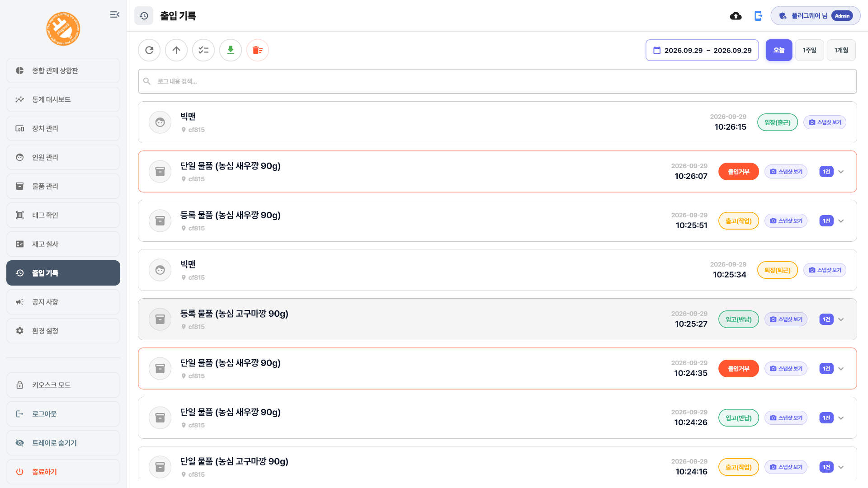Toggle 트레이로 숨기기 in the sidebar
Viewport: 868px width, 488px height.
[63, 443]
